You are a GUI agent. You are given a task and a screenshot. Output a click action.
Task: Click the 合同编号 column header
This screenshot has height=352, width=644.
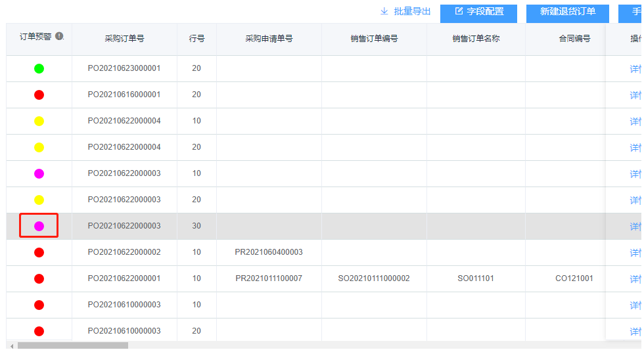coord(574,39)
